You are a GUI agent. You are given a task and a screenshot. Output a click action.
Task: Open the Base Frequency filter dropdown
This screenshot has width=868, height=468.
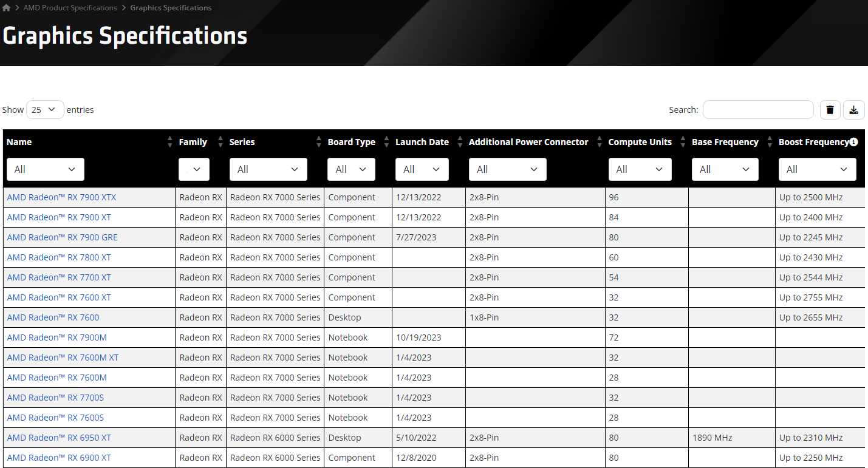tap(725, 169)
